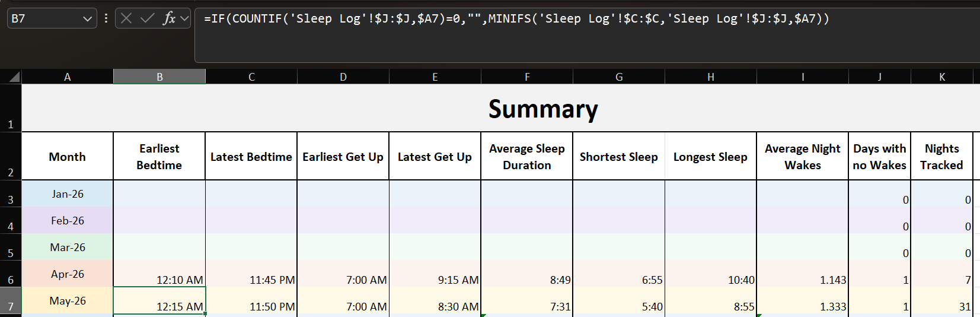This screenshot has width=980, height=317.
Task: Click the 31 nights tracked cell
Action: 942,300
